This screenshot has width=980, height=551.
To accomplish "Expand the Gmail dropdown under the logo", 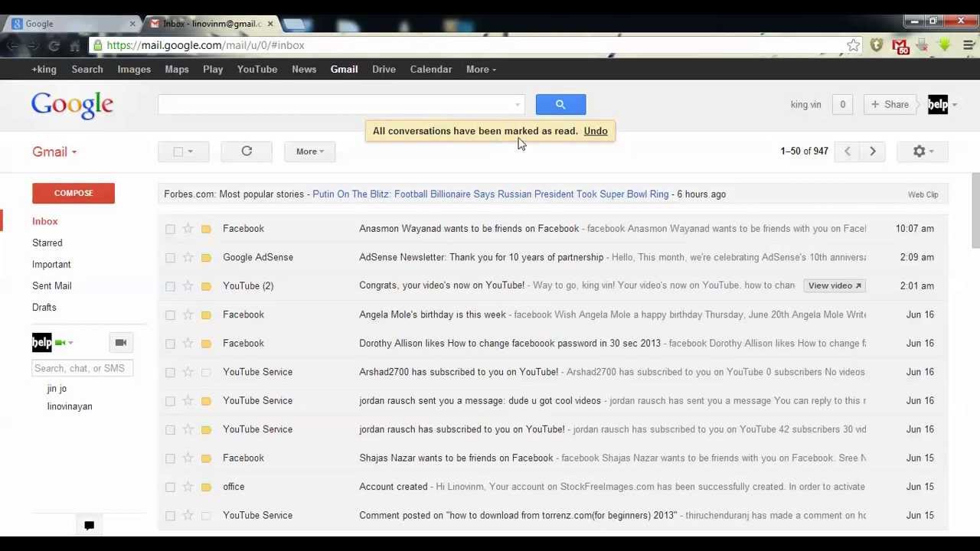I will pyautogui.click(x=54, y=152).
